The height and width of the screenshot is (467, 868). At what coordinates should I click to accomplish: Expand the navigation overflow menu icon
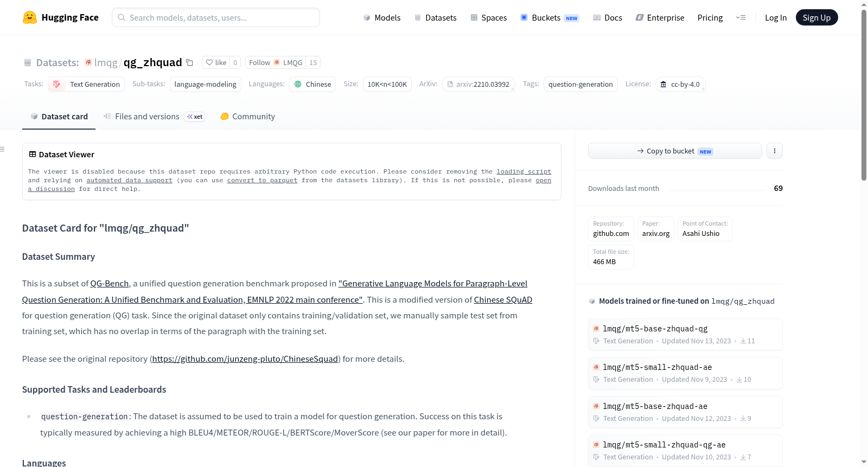pos(741,17)
